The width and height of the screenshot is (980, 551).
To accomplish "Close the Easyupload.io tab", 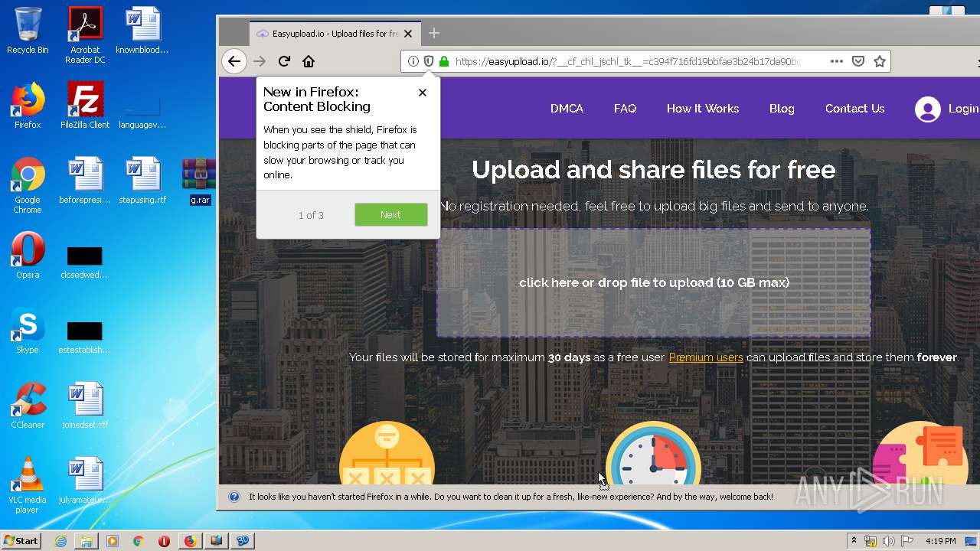I will point(408,34).
